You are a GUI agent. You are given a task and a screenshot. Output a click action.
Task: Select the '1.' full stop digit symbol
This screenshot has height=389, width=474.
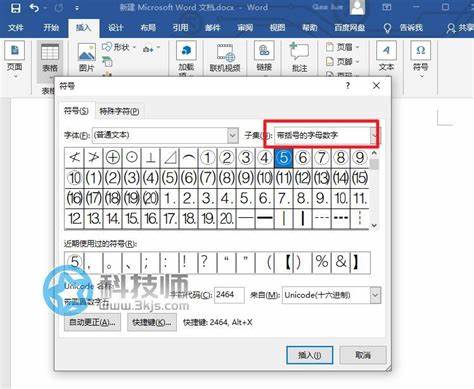169,198
